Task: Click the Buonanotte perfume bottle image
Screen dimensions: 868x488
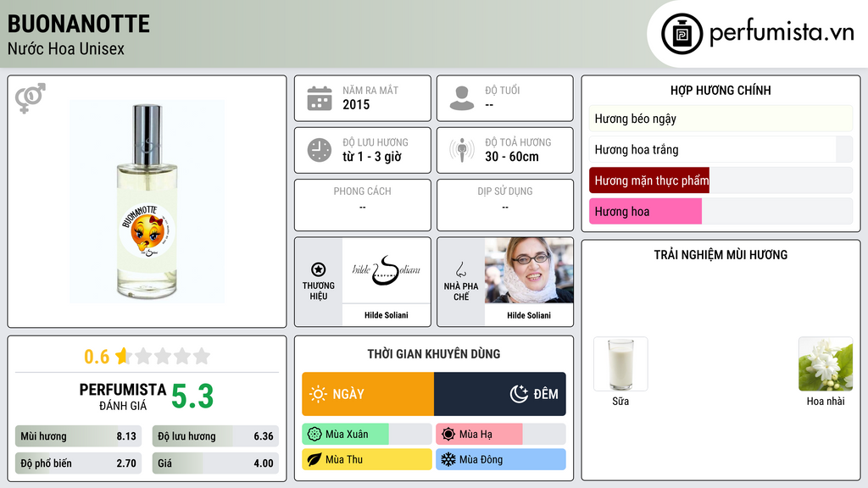Action: pos(147,202)
